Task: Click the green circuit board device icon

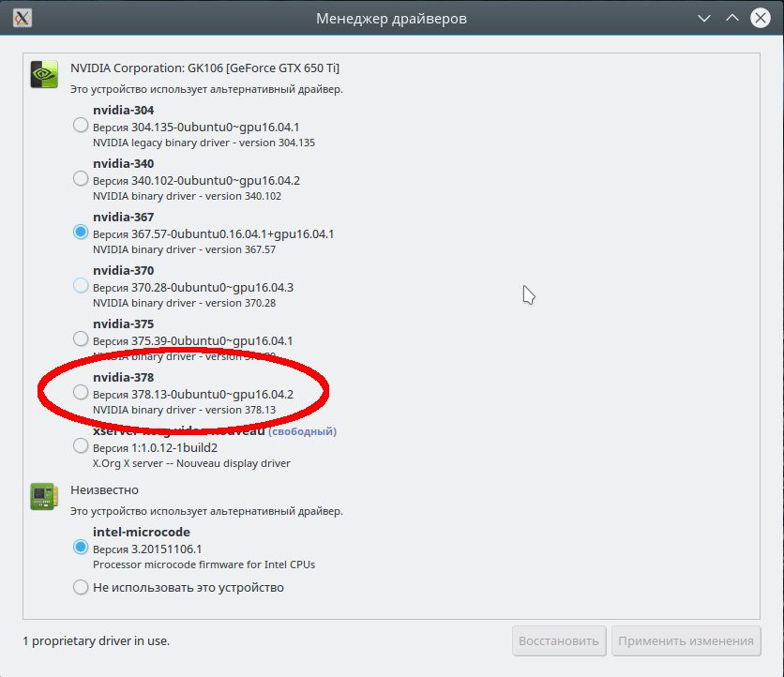Action: [44, 497]
